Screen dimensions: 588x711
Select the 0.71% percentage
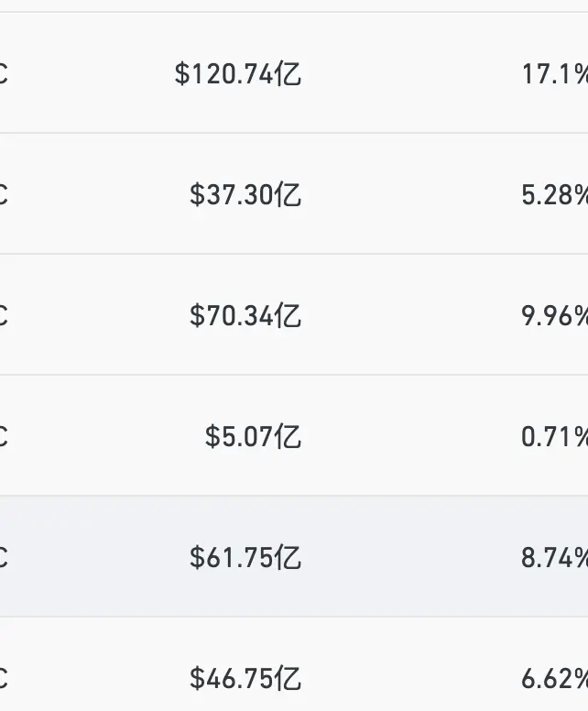554,437
